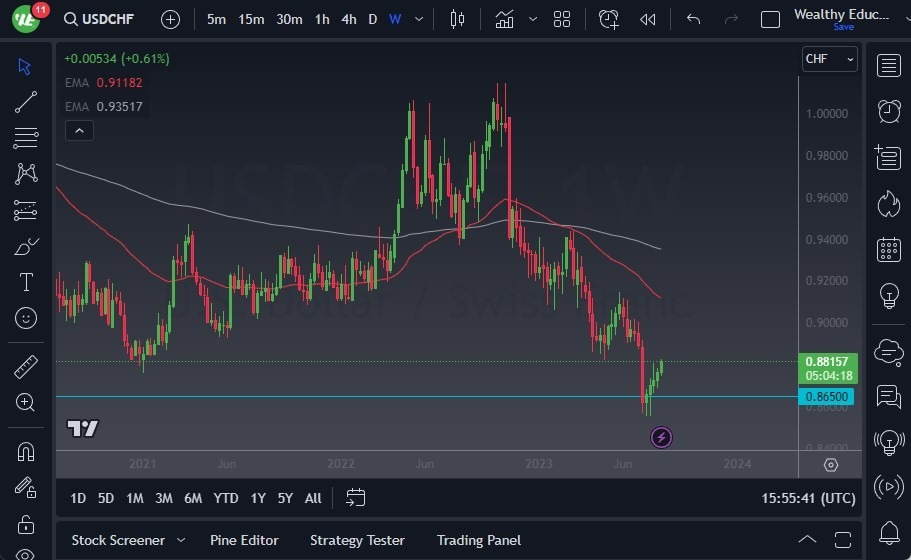Select the text annotation tool
Image resolution: width=911 pixels, height=560 pixels.
[26, 282]
